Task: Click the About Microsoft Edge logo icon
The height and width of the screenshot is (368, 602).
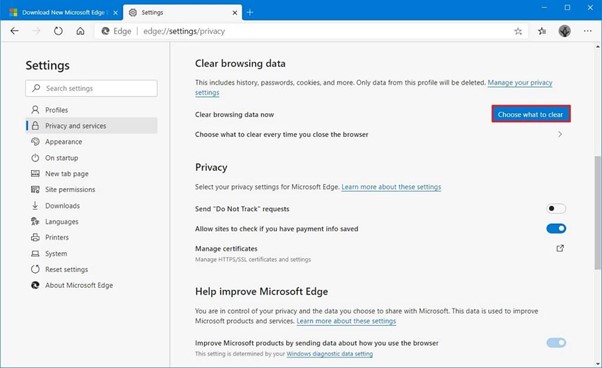Action: tap(35, 285)
